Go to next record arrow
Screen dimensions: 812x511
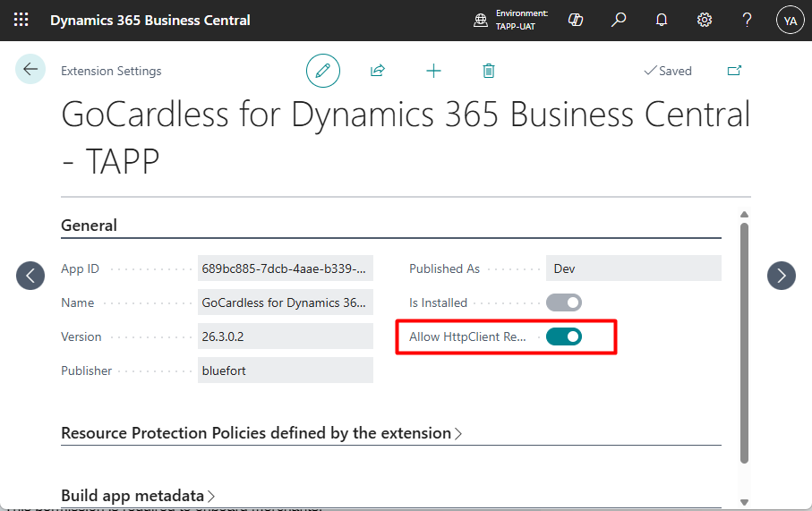click(782, 276)
